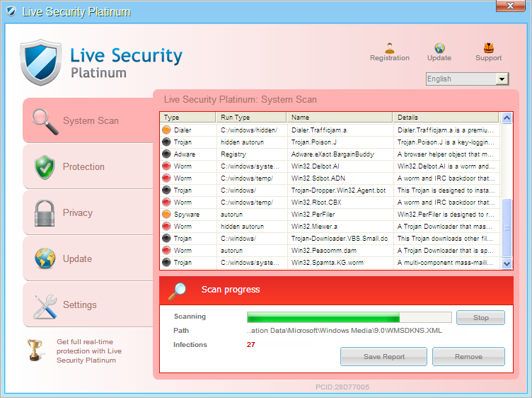Screen dimensions: 532x398
Task: Click 'Win32.PerFiler is designed to r...' details cell
Action: click(446, 215)
